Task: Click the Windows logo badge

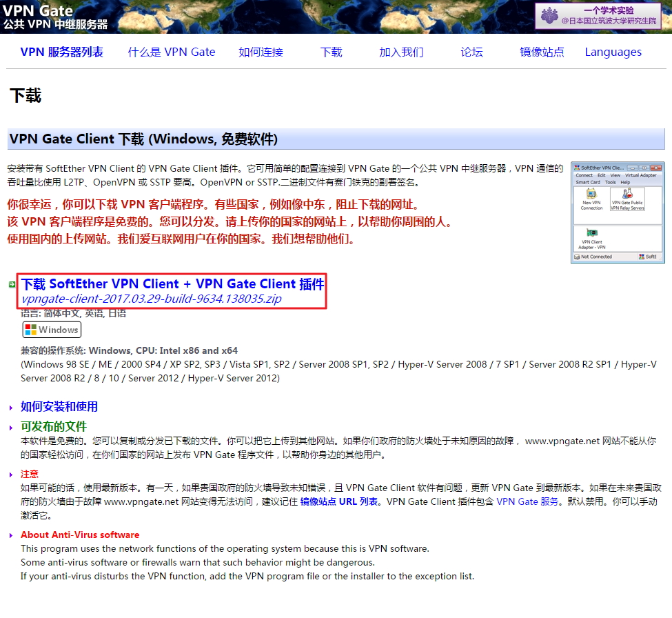Action: (52, 330)
